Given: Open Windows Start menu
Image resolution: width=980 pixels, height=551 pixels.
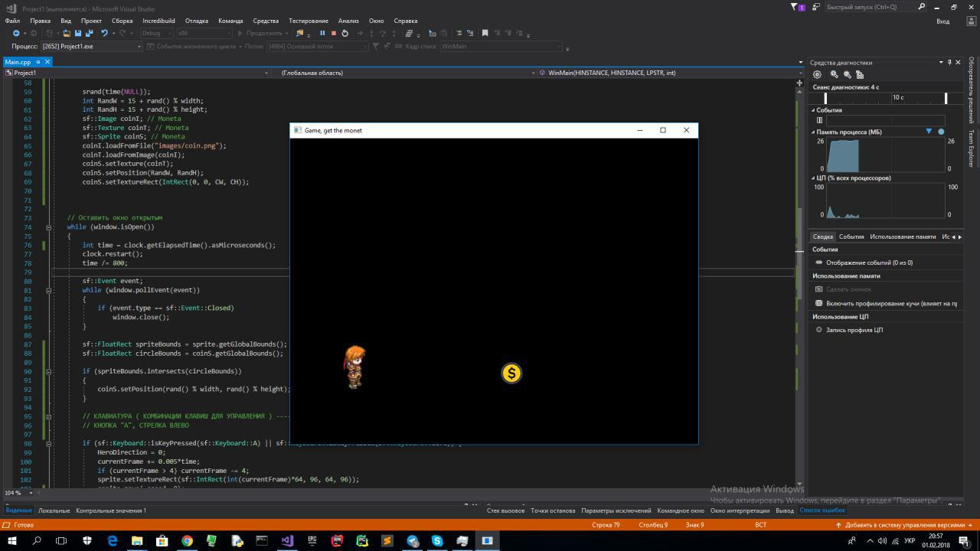Looking at the screenshot, I should [x=11, y=540].
